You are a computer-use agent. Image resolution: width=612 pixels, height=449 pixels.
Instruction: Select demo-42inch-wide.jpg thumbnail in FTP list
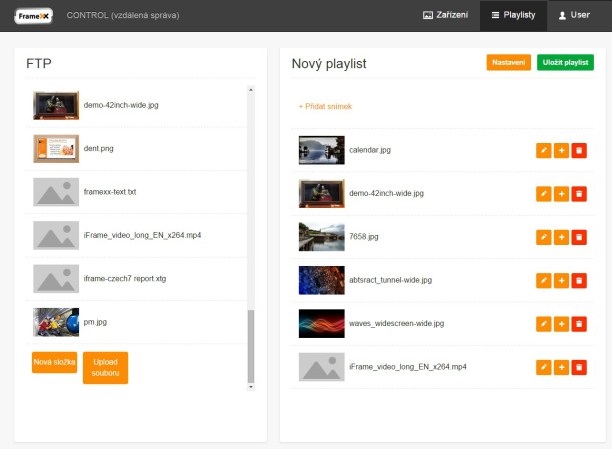coord(56,105)
